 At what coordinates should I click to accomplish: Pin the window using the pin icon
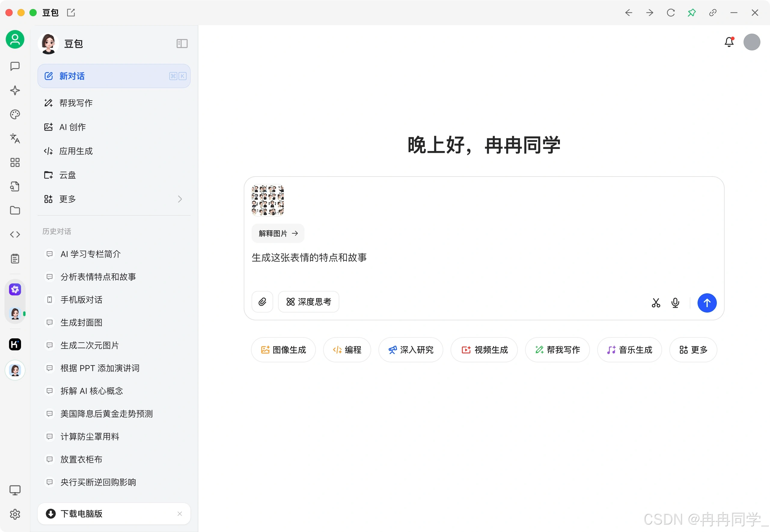[x=692, y=13]
